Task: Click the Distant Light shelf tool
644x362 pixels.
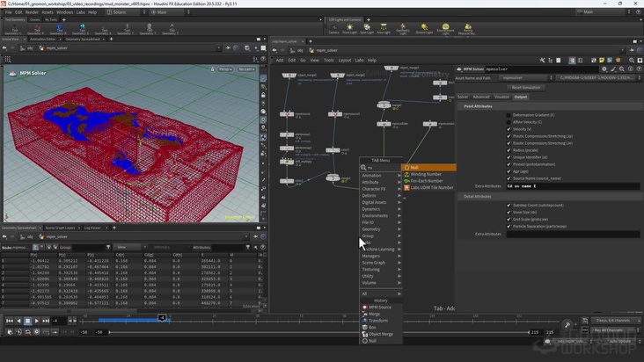Action: pyautogui.click(x=424, y=28)
